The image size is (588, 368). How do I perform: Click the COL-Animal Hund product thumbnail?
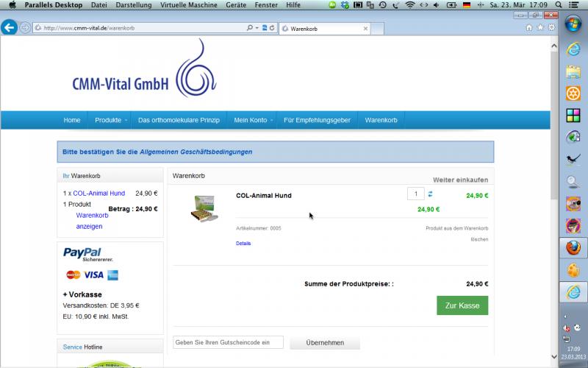pos(204,208)
